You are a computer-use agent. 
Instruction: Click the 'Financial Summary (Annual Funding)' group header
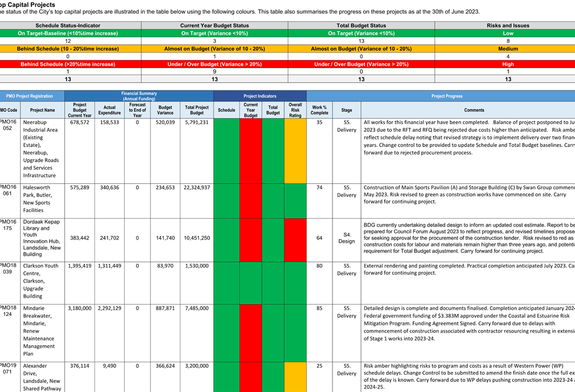(x=139, y=96)
